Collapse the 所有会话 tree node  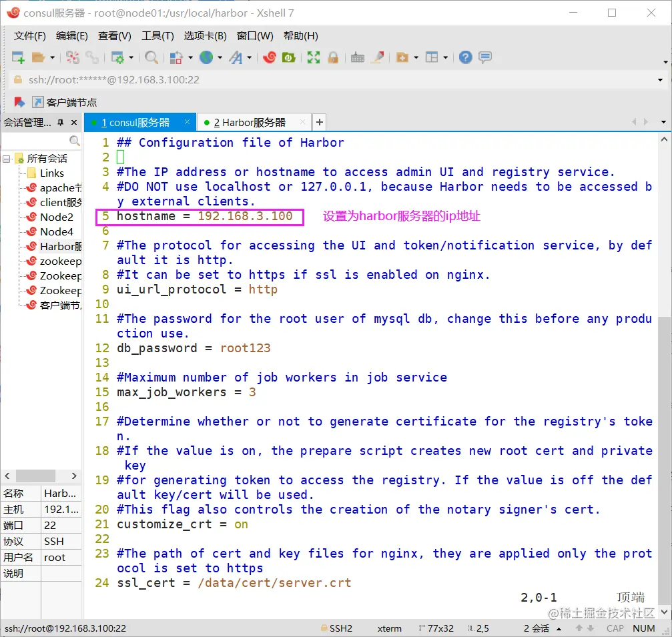7,159
